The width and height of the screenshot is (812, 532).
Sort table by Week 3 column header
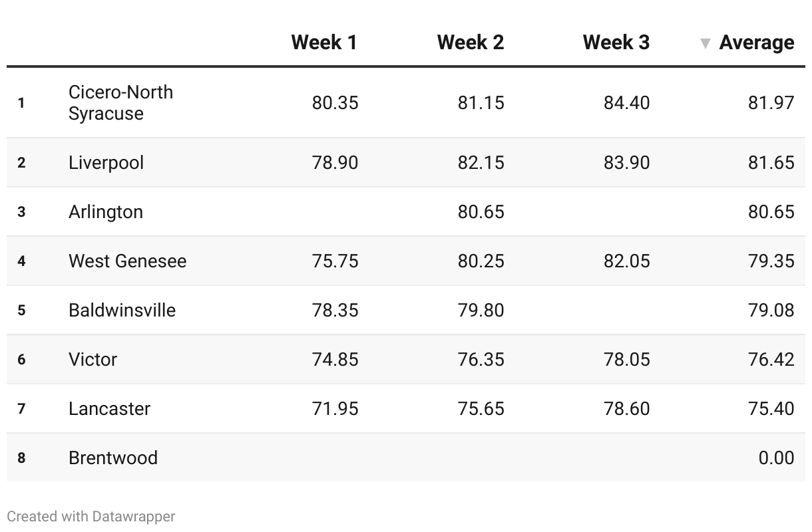616,43
